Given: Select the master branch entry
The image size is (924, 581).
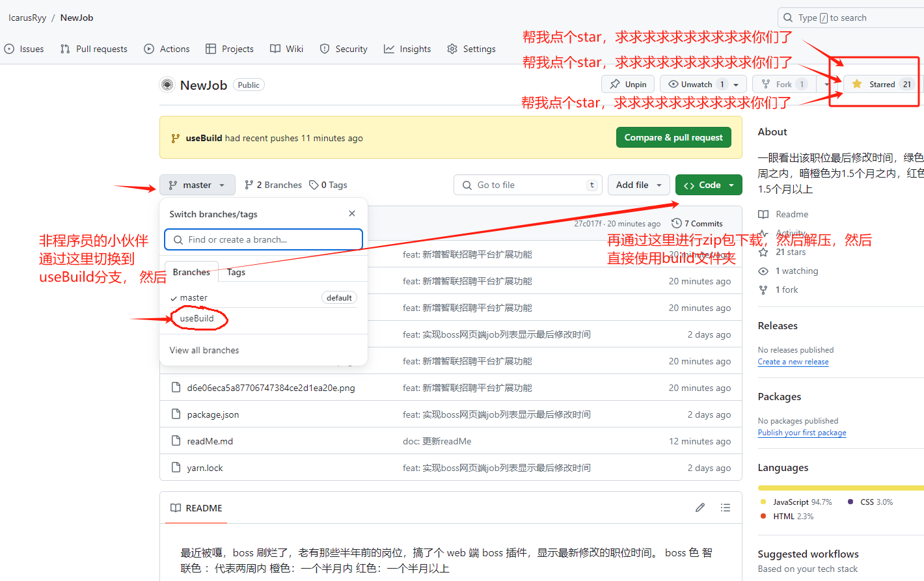Looking at the screenshot, I should click(264, 297).
